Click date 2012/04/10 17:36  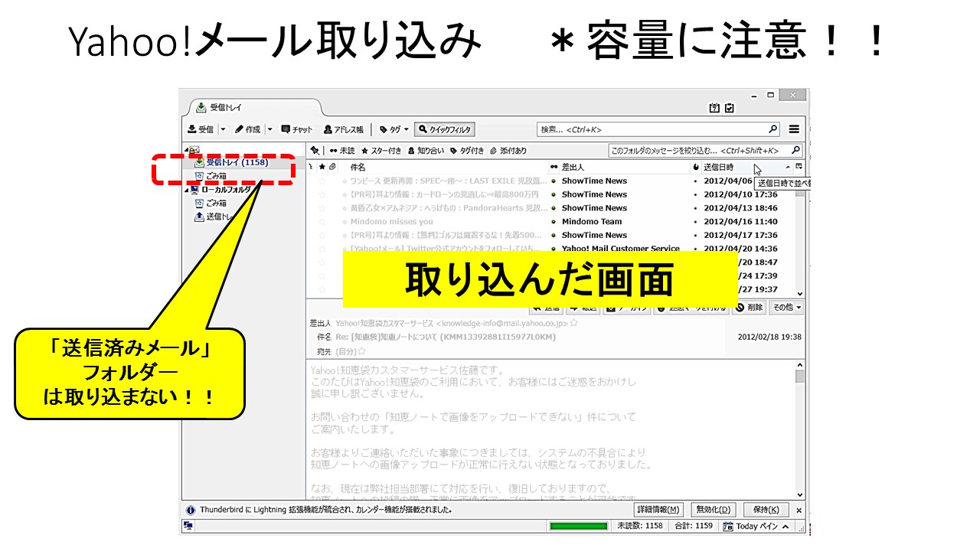pos(740,194)
